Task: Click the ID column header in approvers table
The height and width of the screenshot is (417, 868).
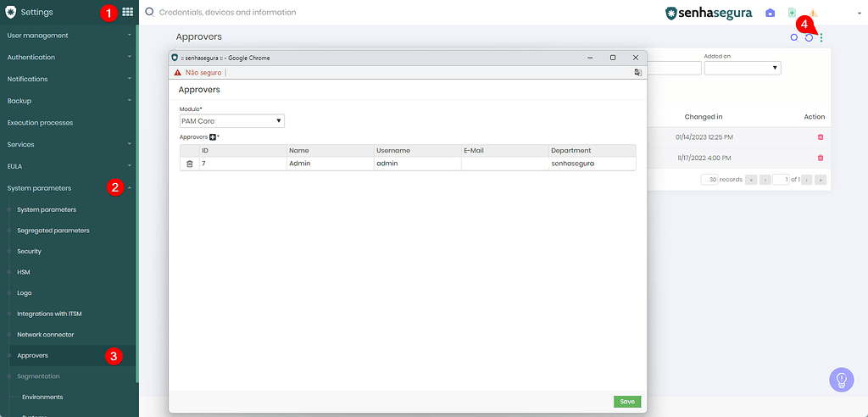Action: click(243, 151)
